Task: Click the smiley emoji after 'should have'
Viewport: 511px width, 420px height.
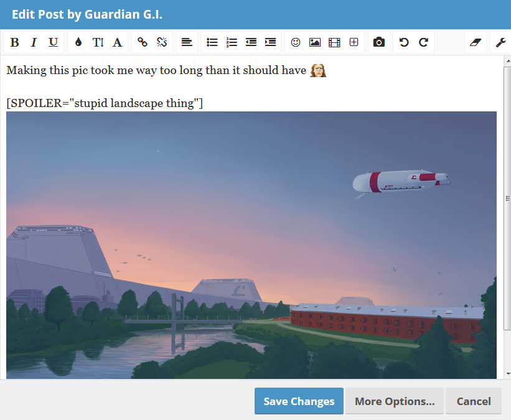Action: click(318, 70)
